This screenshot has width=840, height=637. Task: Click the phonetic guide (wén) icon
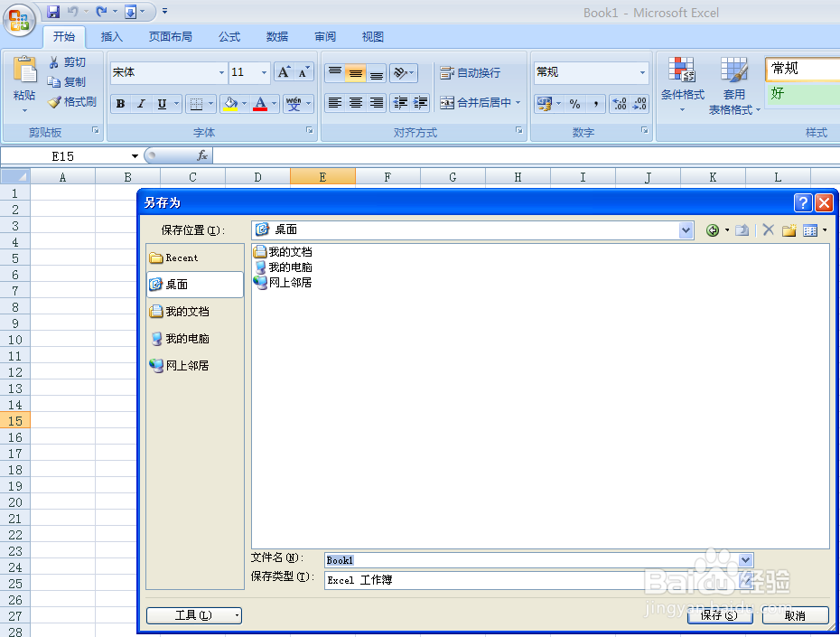coord(294,103)
